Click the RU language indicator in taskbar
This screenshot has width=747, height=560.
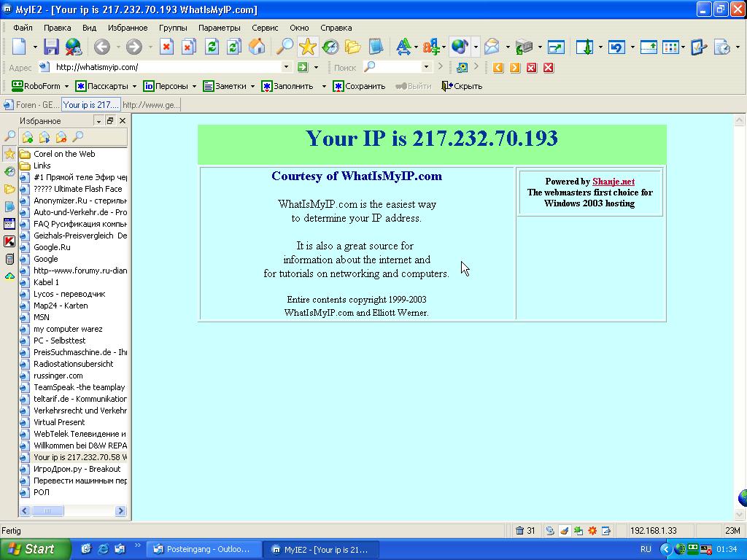click(646, 549)
